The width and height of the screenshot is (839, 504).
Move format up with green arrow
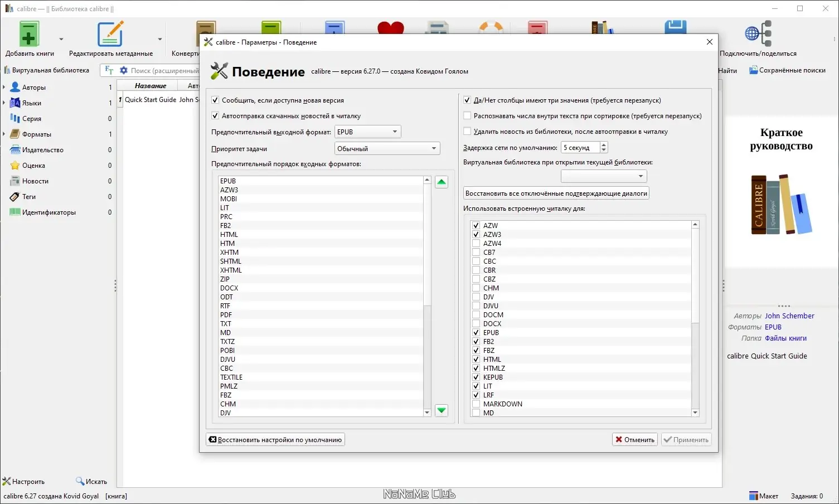[x=442, y=182]
